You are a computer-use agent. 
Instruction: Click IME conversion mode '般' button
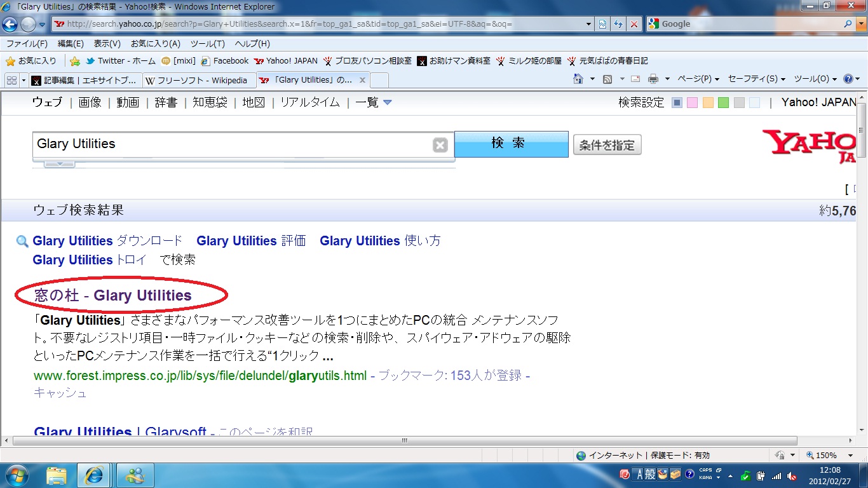click(x=650, y=475)
